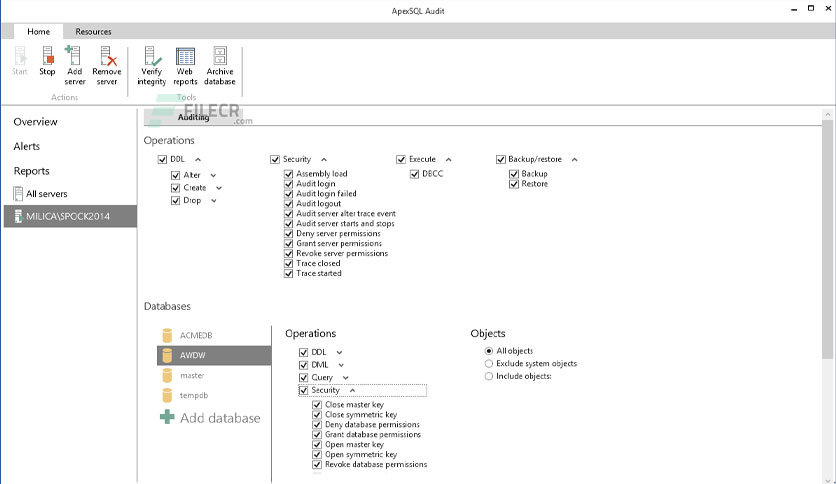The image size is (836, 484).
Task: Click the Grant database permissions label
Action: [373, 434]
